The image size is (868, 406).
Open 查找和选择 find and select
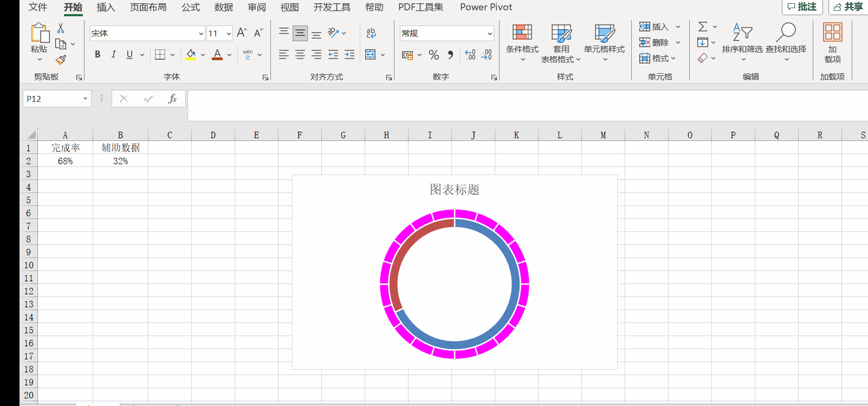point(786,42)
